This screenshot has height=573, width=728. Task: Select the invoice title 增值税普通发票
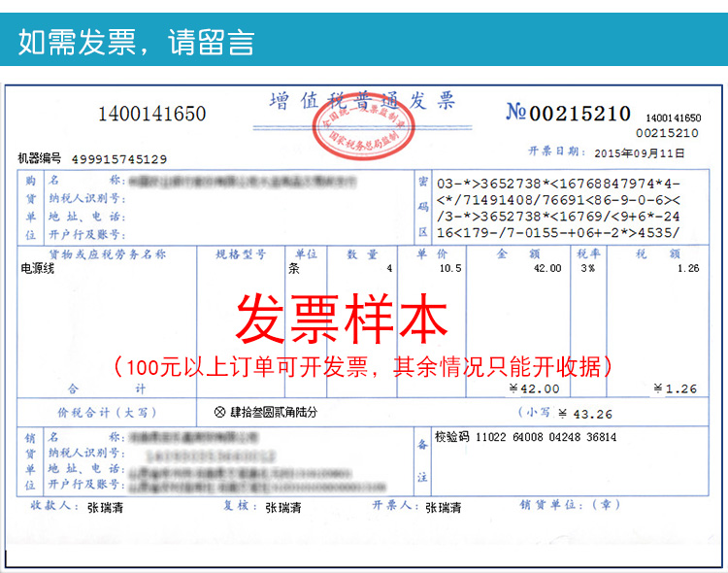(x=363, y=100)
